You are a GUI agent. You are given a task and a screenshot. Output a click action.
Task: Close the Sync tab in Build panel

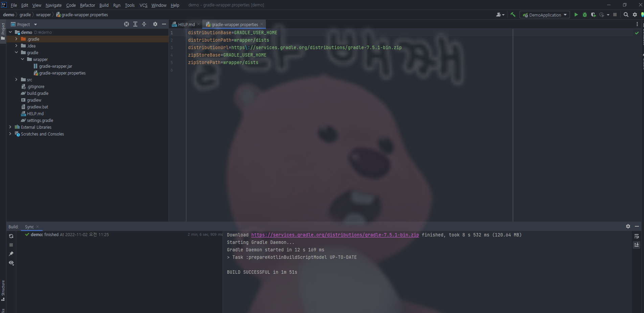[38, 227]
